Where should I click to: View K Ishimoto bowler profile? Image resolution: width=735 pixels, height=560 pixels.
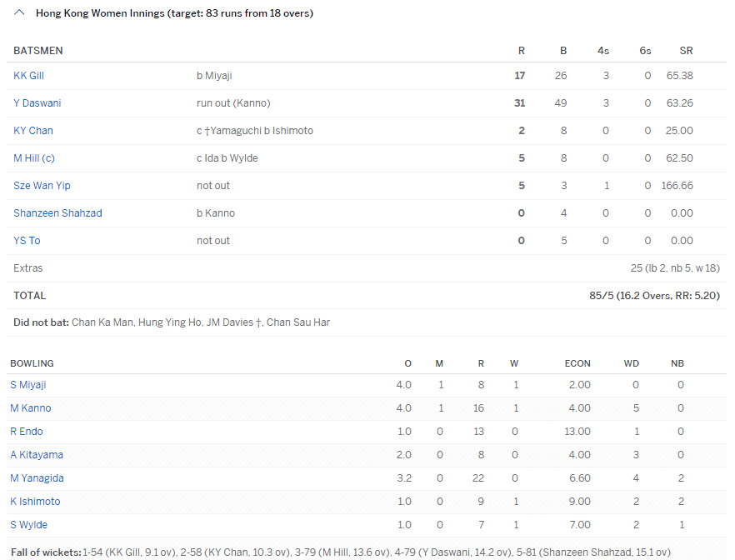point(35,502)
